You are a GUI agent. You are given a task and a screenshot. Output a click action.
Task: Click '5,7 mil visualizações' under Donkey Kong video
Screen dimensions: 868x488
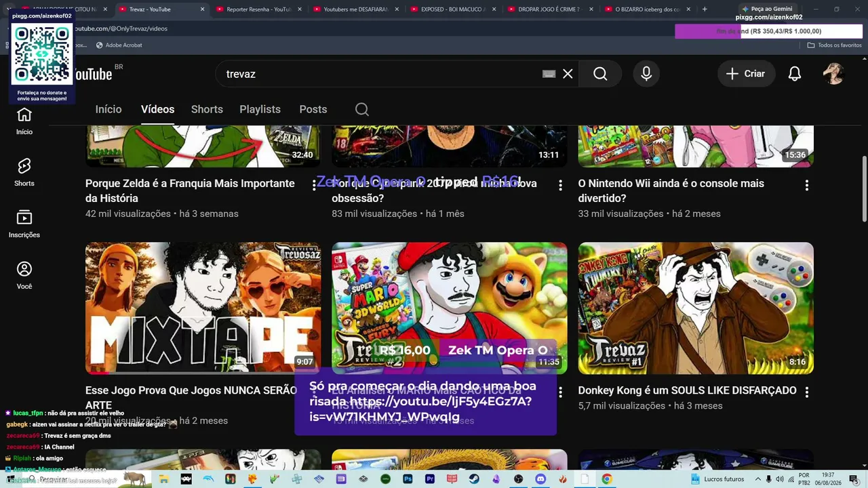tap(622, 406)
